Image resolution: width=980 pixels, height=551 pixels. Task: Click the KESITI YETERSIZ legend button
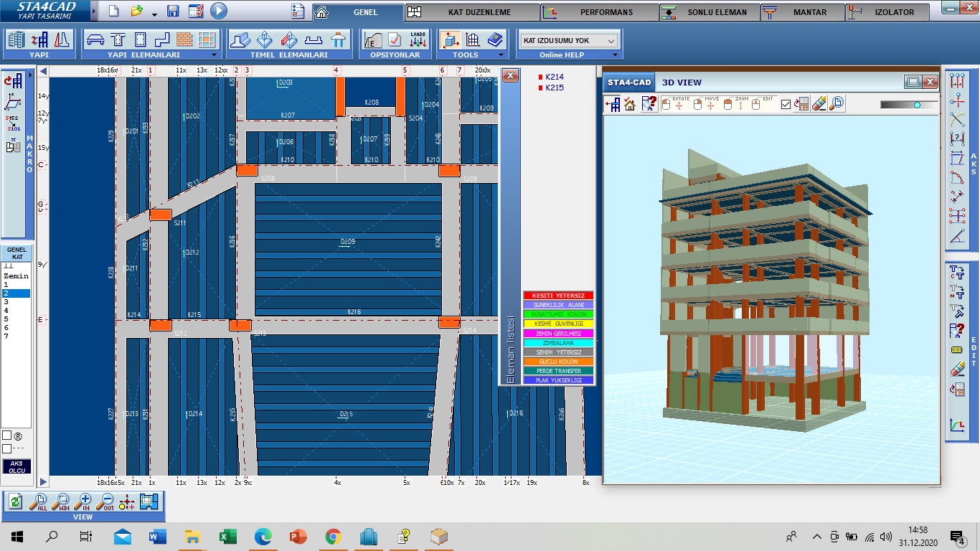click(x=558, y=296)
